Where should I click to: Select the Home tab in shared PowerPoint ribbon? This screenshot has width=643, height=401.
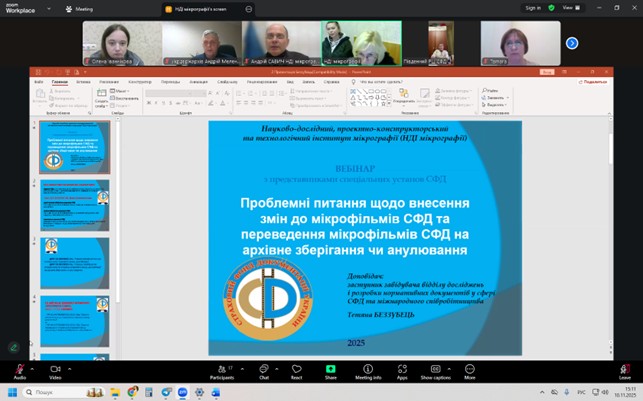[60, 82]
